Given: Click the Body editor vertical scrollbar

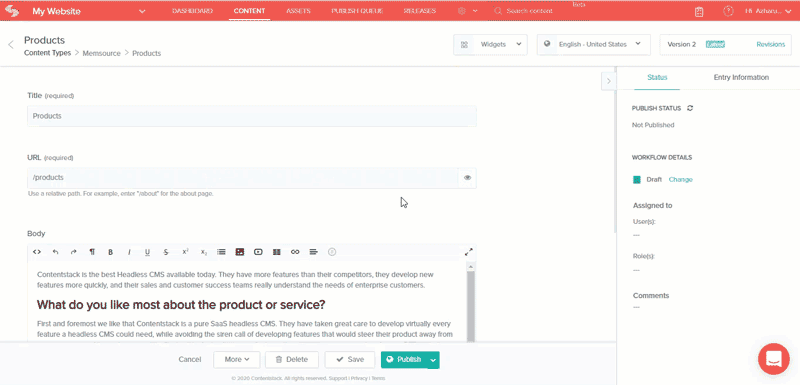Looking at the screenshot, I should [x=471, y=306].
